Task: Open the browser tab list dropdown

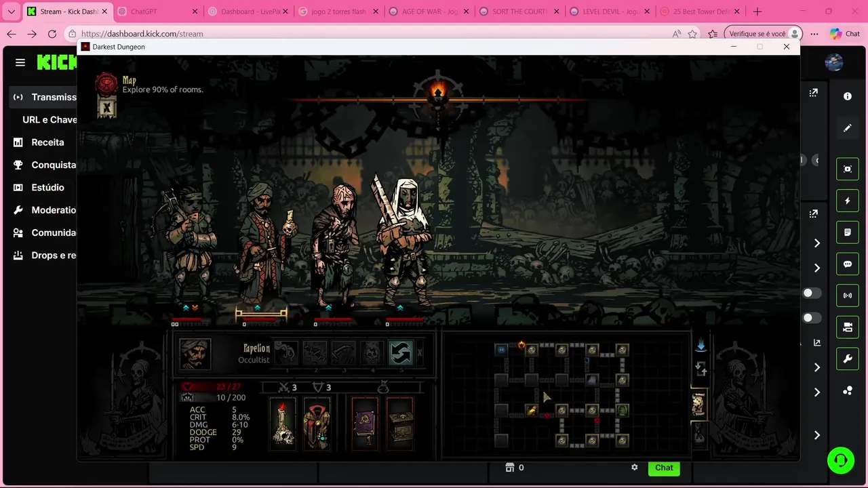Action: coord(11,12)
